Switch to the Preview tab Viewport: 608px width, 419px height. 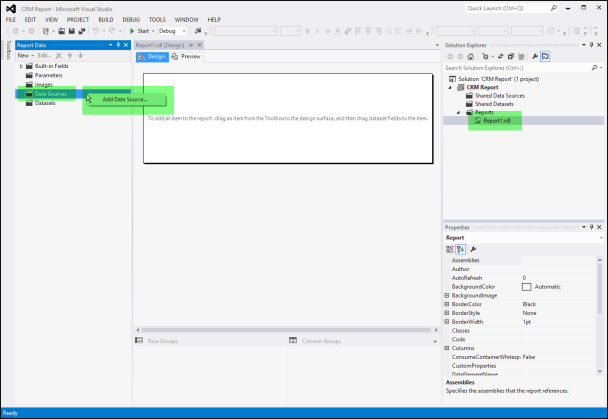pos(186,56)
